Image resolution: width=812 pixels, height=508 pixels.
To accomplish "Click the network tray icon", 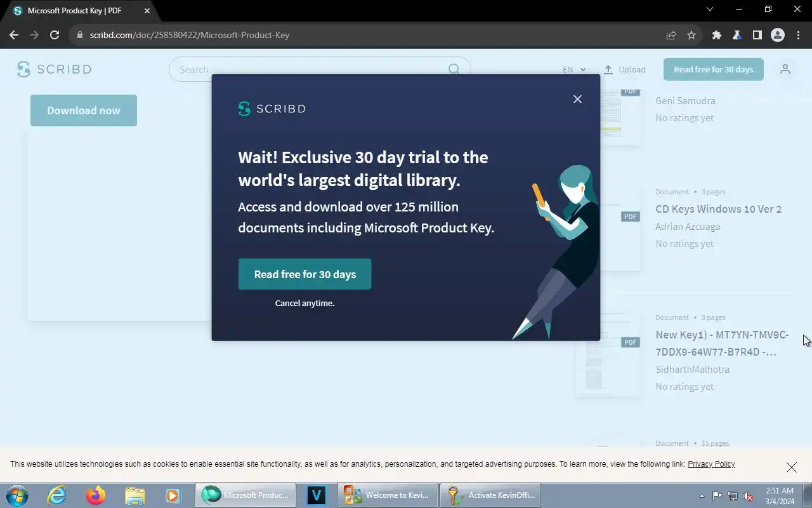I will click(x=733, y=496).
